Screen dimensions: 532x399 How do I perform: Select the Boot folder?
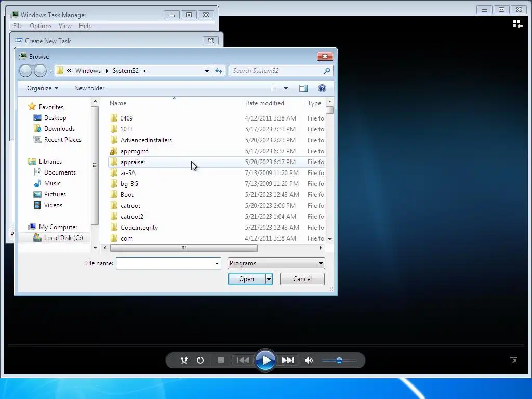point(127,195)
